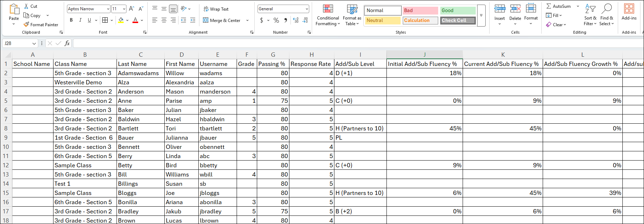Viewport: 644px width, 224px height.
Task: Expand the Merge & Center dropdown arrow
Action: (x=247, y=20)
